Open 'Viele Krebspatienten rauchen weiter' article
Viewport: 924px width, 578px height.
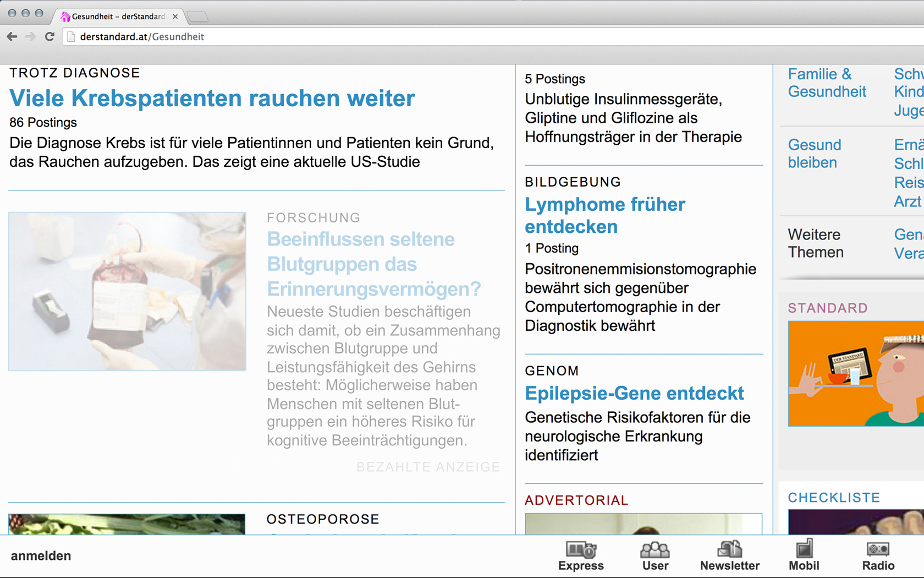[x=212, y=99]
